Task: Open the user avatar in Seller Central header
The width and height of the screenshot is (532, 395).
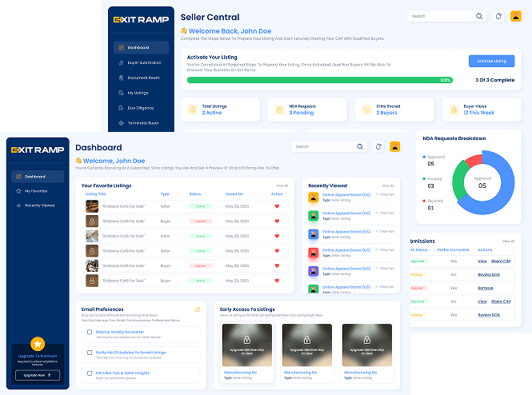Action: [515, 16]
